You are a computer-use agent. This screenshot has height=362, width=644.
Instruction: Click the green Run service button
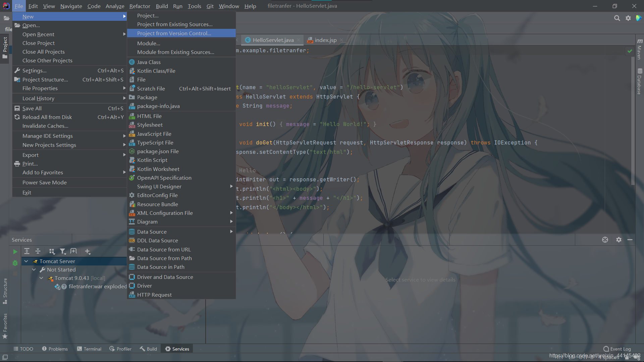coord(15,251)
